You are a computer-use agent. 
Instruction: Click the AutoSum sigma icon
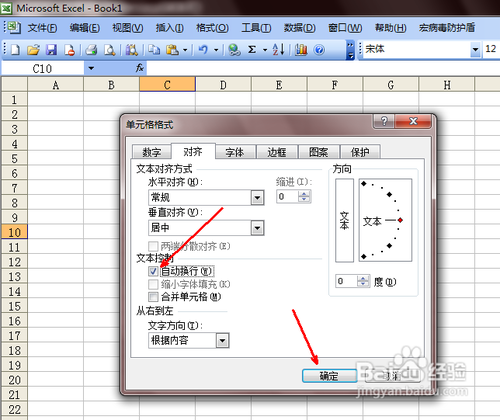pos(252,50)
